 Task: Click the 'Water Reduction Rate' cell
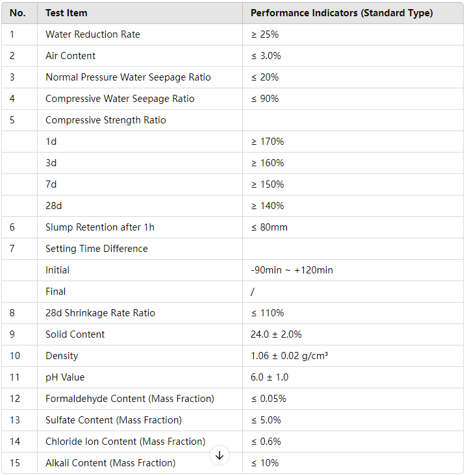click(x=140, y=34)
